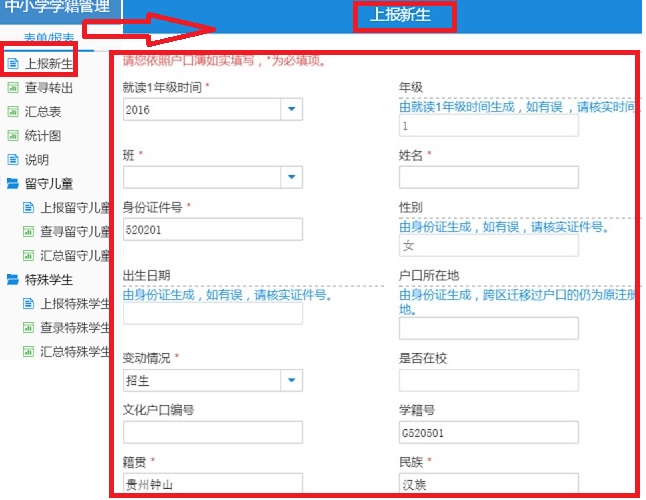646x500 pixels.
Task: Open the 说明 entry
Action: (x=37, y=159)
